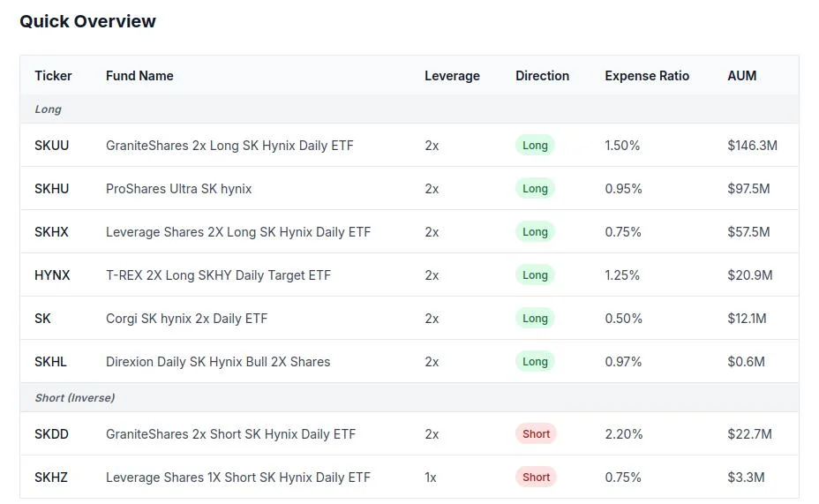Click the Short badge in SKHZ row
The image size is (819, 504).
tap(536, 478)
